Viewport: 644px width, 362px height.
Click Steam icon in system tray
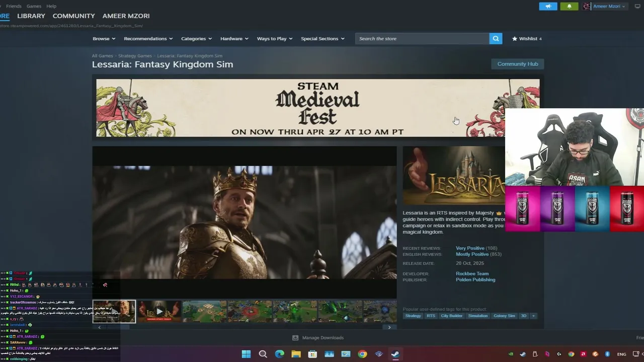click(x=523, y=354)
